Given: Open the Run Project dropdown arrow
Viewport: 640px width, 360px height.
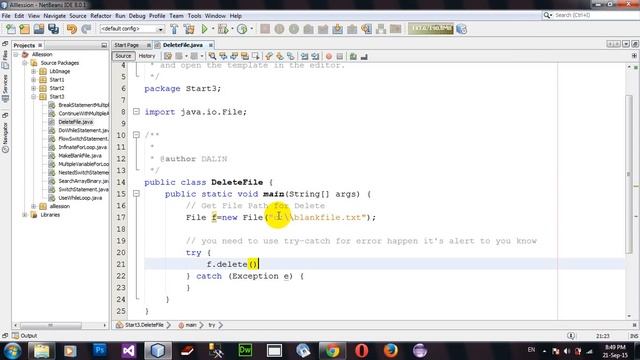Looking at the screenshot, I should point(213,29).
